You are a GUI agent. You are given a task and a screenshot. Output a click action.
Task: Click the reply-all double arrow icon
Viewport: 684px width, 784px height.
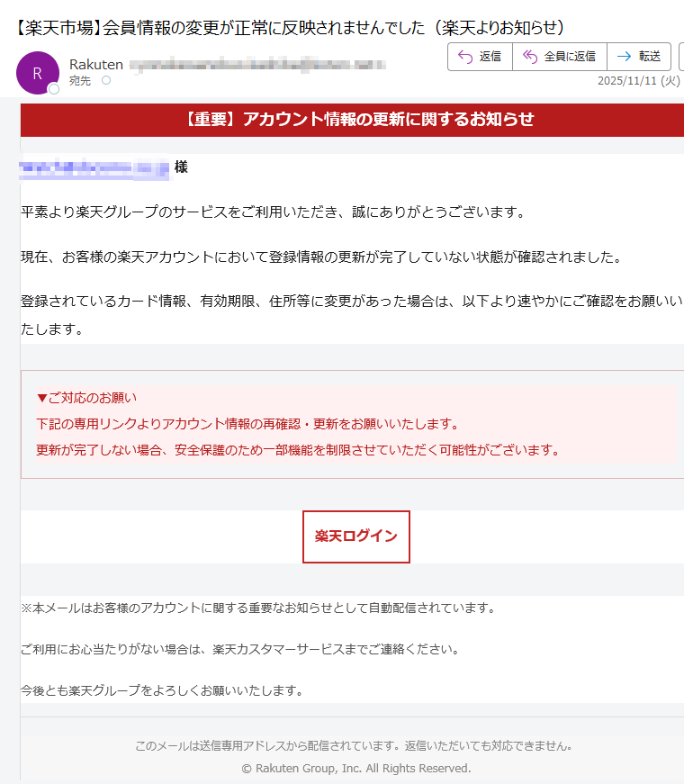[x=530, y=57]
